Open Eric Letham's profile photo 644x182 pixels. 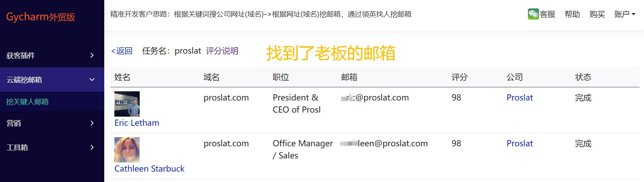(x=127, y=104)
